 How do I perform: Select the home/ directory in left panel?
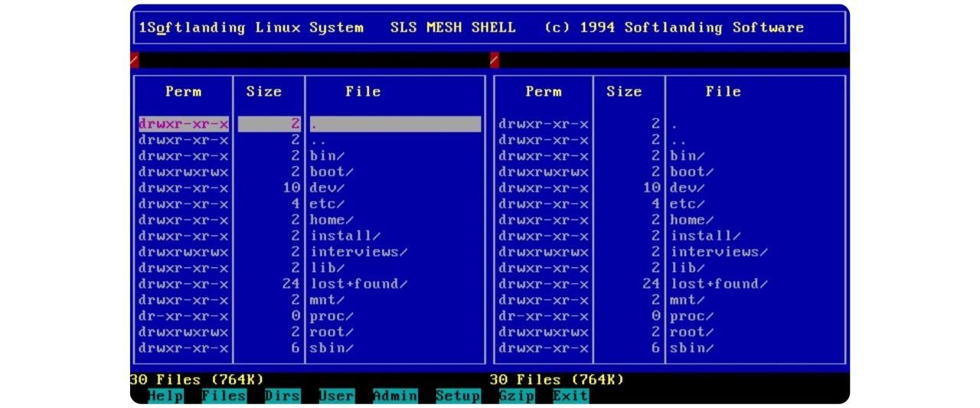tap(332, 220)
